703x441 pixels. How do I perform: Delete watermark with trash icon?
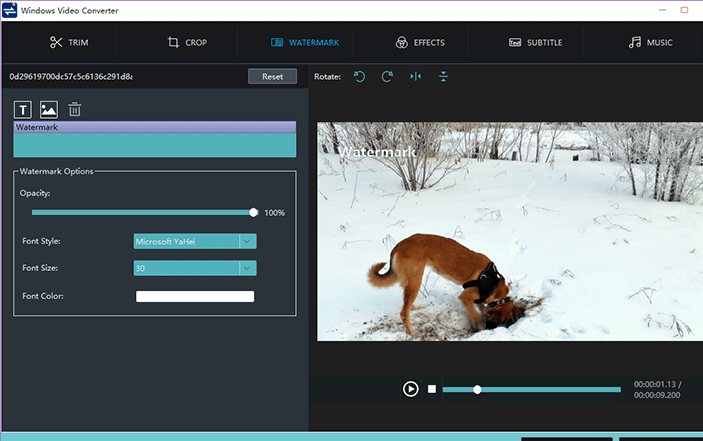point(75,110)
